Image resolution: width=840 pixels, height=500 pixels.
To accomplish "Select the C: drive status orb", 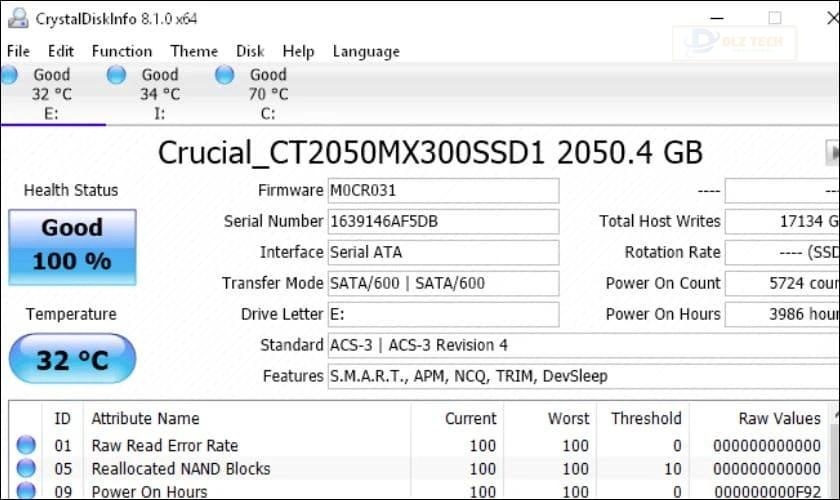I will pyautogui.click(x=225, y=75).
